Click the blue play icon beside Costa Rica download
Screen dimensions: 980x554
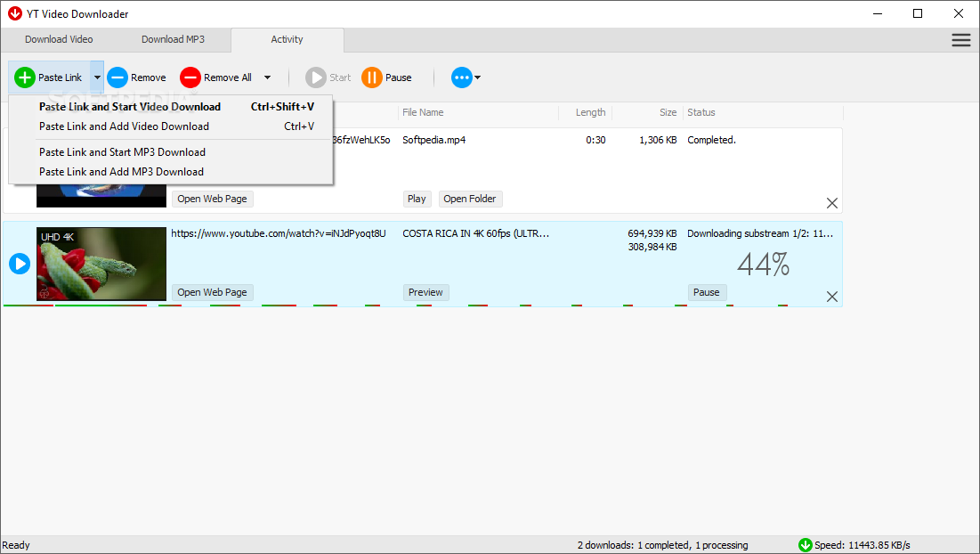[20, 264]
